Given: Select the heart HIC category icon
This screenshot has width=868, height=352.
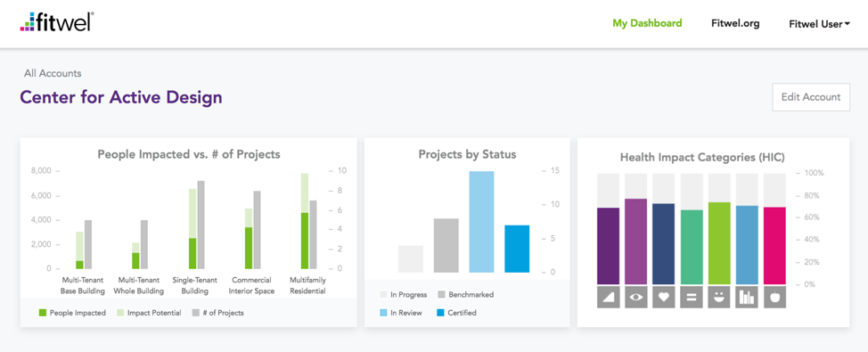Looking at the screenshot, I should point(663,298).
